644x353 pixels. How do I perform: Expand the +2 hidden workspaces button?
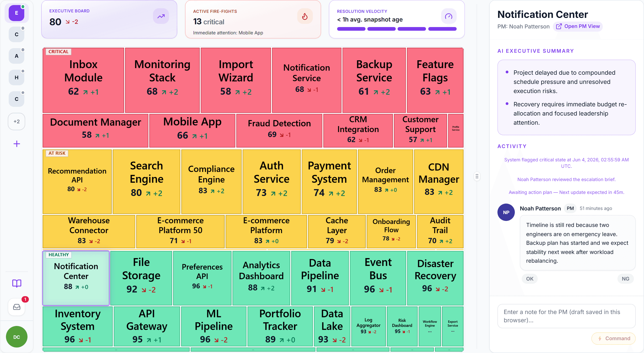[16, 121]
